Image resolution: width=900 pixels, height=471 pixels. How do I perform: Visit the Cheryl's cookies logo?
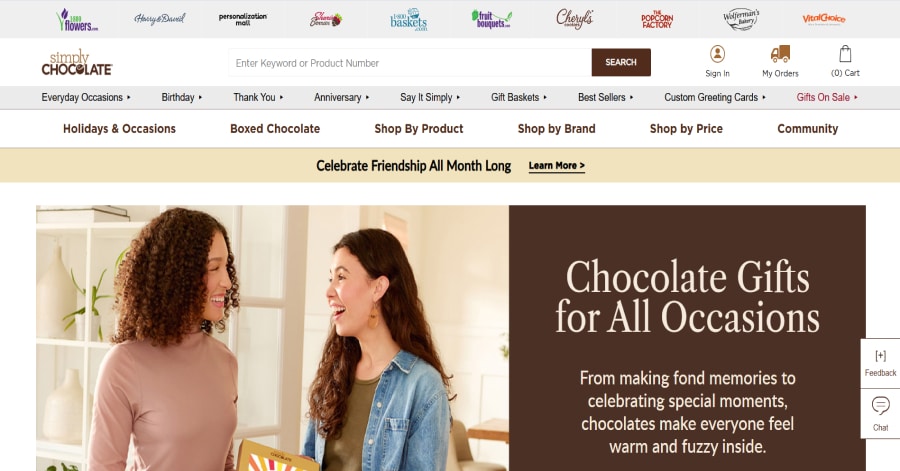[x=574, y=19]
